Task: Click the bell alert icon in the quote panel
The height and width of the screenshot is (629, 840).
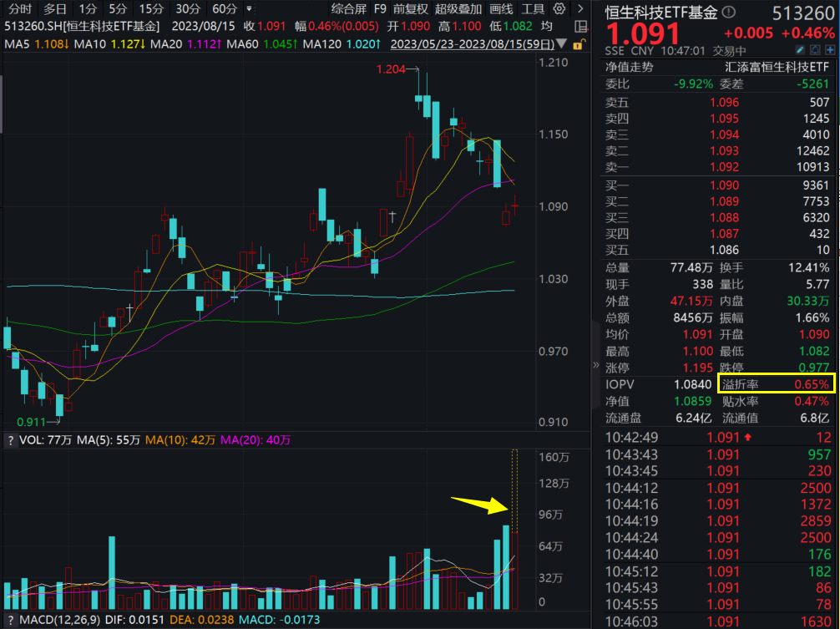Action: coord(814,49)
